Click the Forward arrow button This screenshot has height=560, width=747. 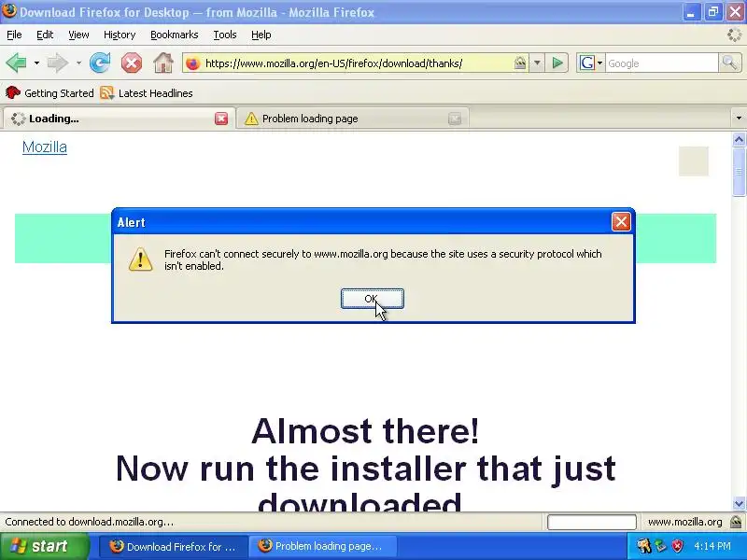coord(57,63)
